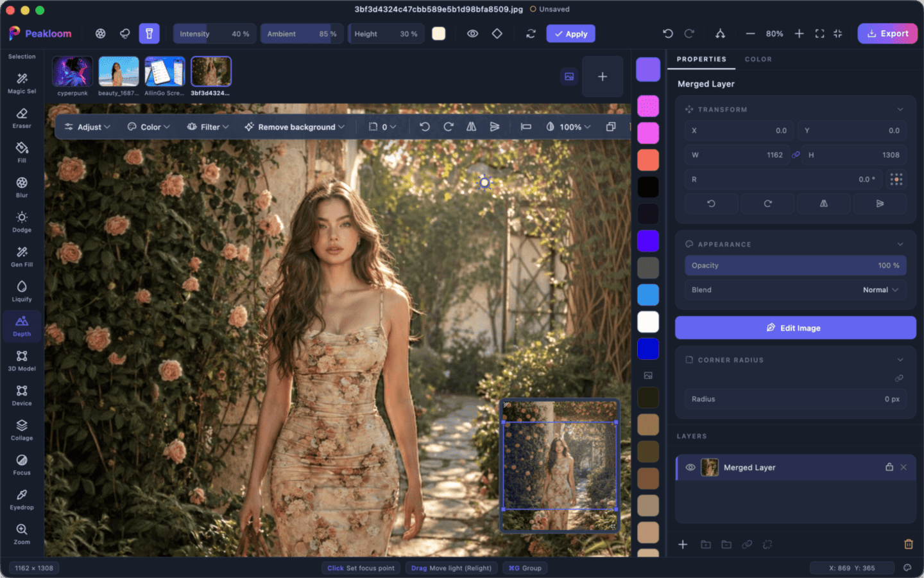Click the fit-to-screen expand icon
The image size is (924, 578).
tap(819, 33)
